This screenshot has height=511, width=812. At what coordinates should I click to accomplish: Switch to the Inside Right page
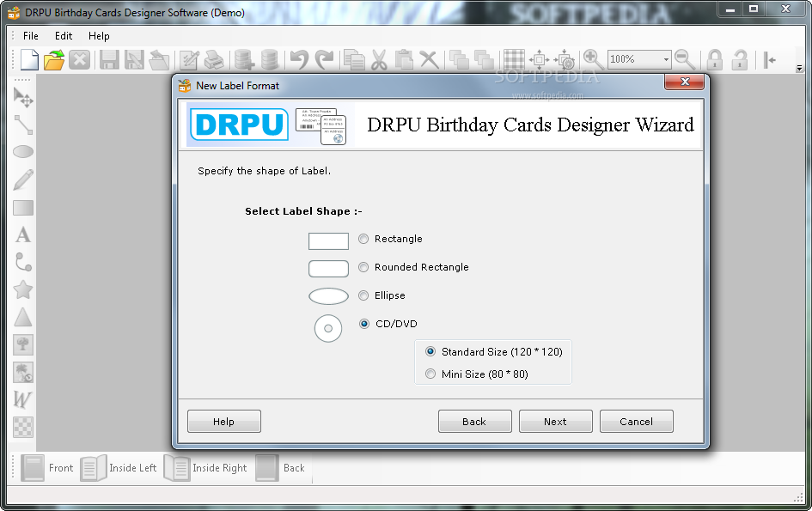205,467
